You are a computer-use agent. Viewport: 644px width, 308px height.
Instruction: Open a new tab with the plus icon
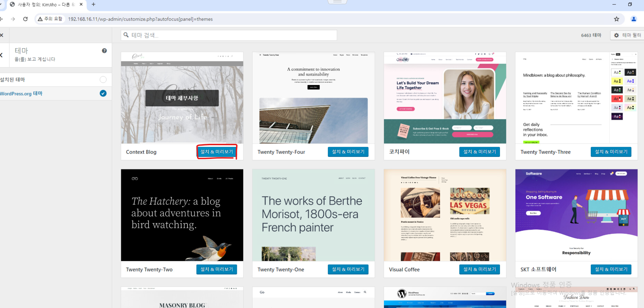click(93, 5)
